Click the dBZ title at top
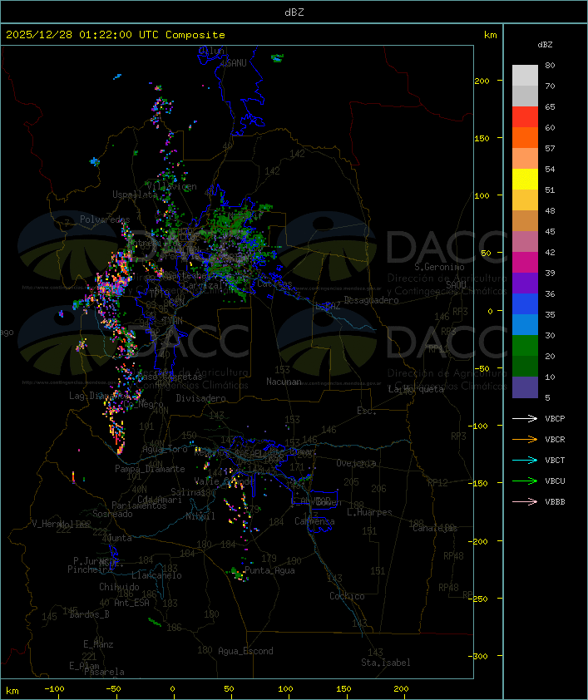Screen dimensions: 588x700 [294, 12]
